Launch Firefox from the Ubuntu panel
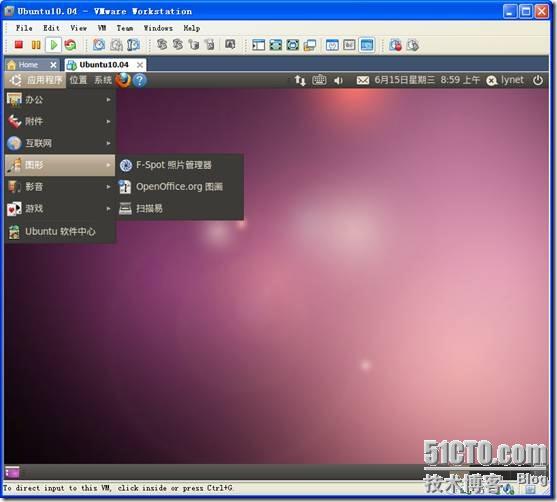557x502 pixels. [123, 80]
